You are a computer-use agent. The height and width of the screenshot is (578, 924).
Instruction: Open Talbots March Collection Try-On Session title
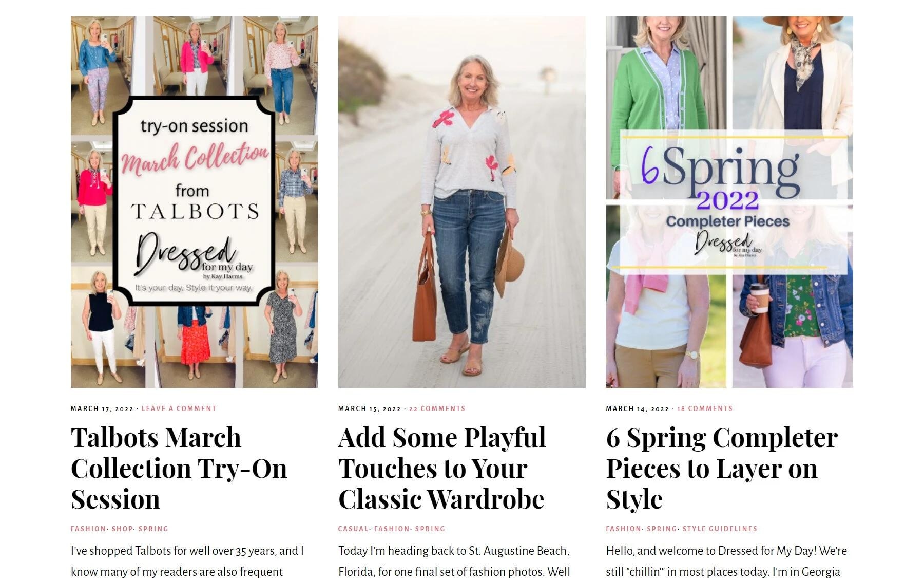click(179, 468)
